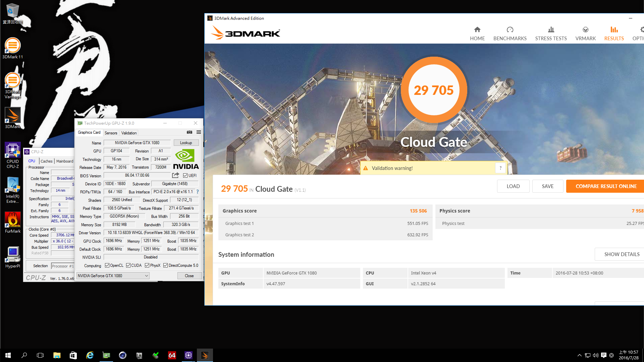Open Internet Explorer from the taskbar
The height and width of the screenshot is (362, 644).
coord(90,355)
